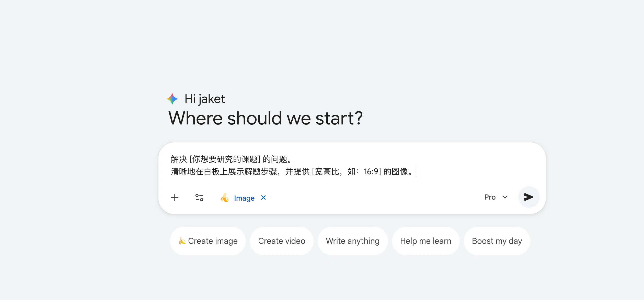Select the Image tool label in the prompt bar
Image resolution: width=644 pixels, height=300 pixels.
pyautogui.click(x=244, y=198)
